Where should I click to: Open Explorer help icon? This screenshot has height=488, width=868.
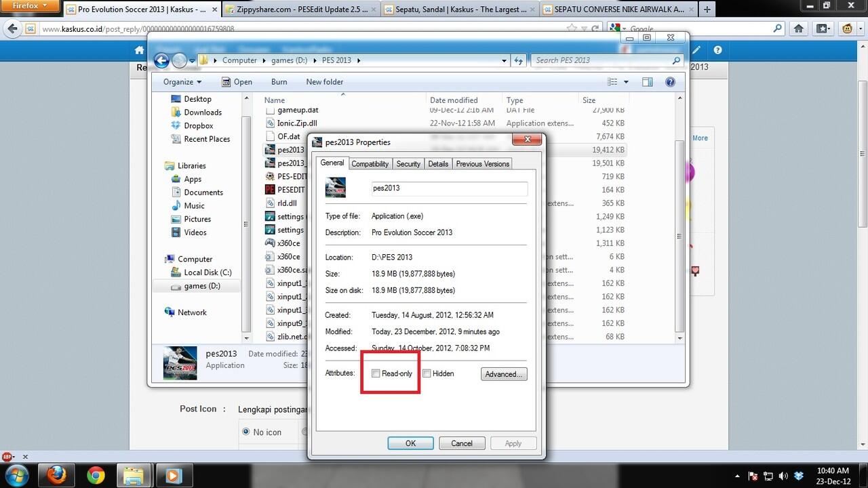[x=670, y=82]
